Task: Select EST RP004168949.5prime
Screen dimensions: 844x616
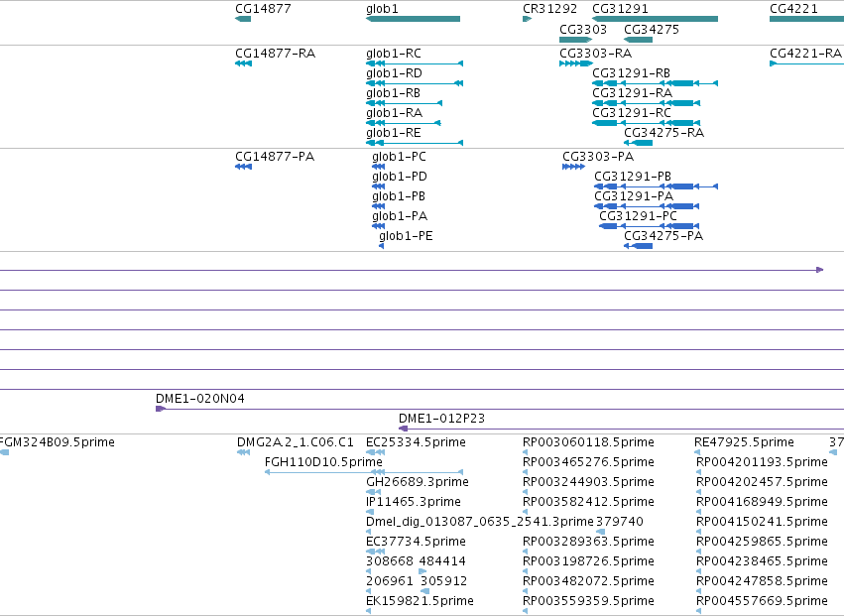Action: (698, 512)
